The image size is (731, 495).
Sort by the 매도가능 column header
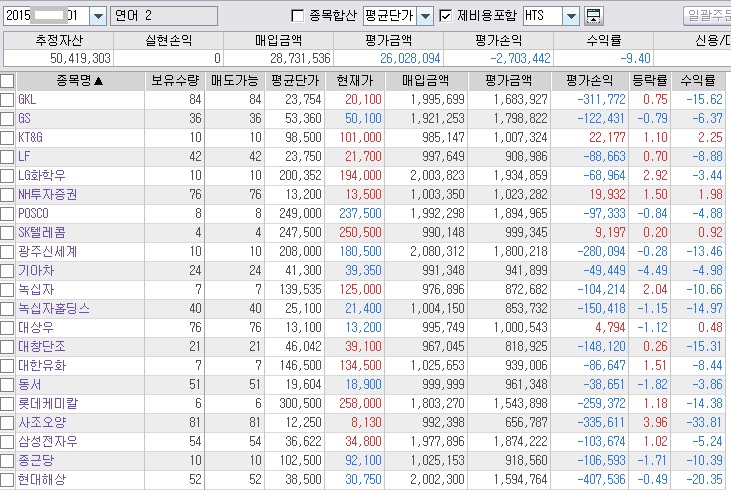click(x=234, y=81)
